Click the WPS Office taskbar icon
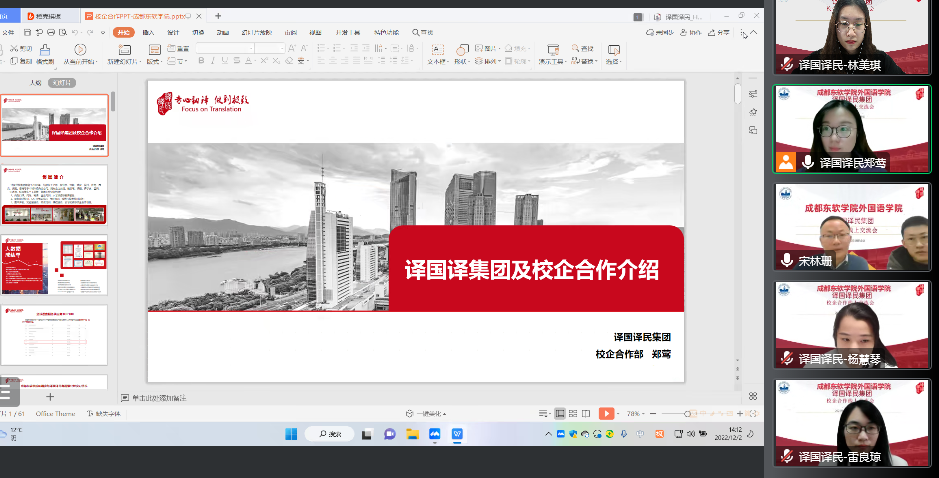This screenshot has height=478, width=939. (458, 434)
